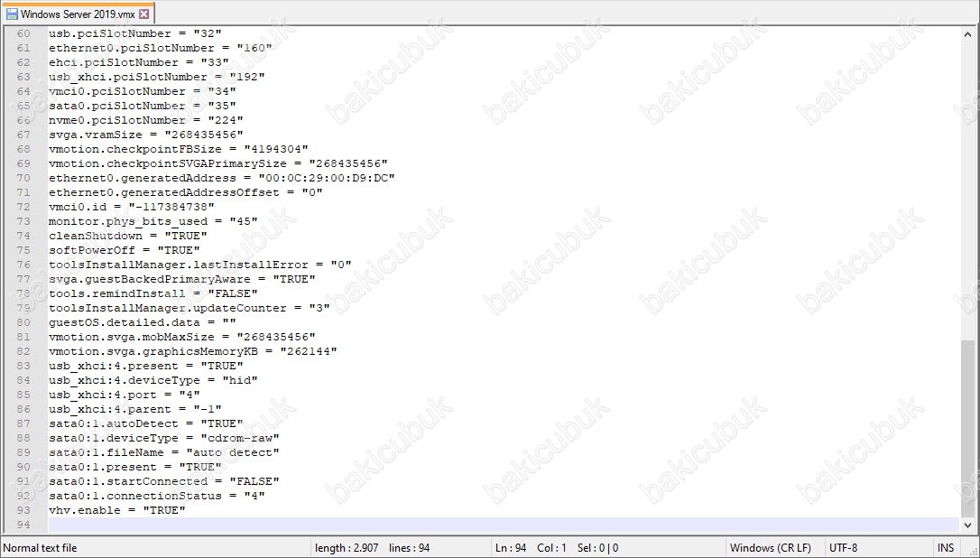Image resolution: width=980 pixels, height=558 pixels.
Task: Click line vmci0.id = "-117384738"
Action: coord(131,207)
